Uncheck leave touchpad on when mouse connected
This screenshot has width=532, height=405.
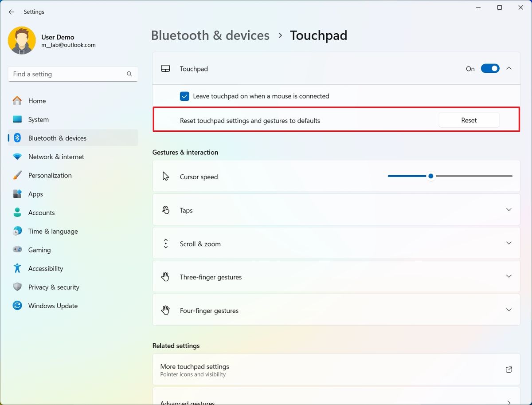pyautogui.click(x=184, y=96)
